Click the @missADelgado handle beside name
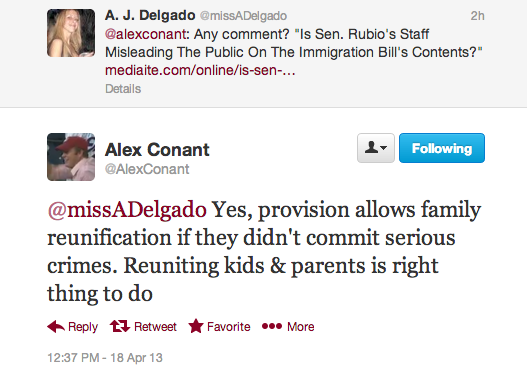The width and height of the screenshot is (527, 392). pos(244,16)
